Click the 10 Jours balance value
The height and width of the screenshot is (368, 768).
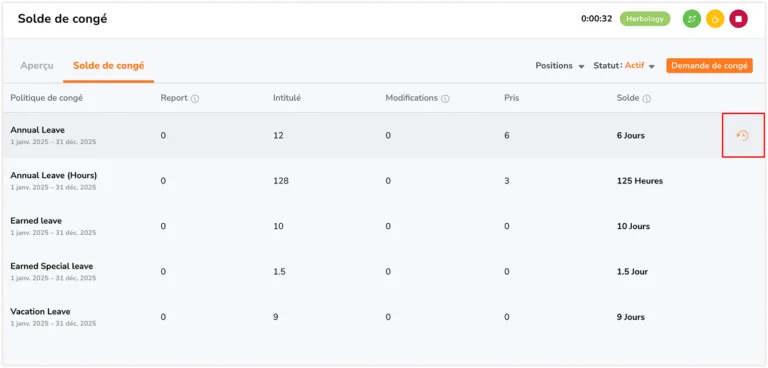(x=633, y=226)
